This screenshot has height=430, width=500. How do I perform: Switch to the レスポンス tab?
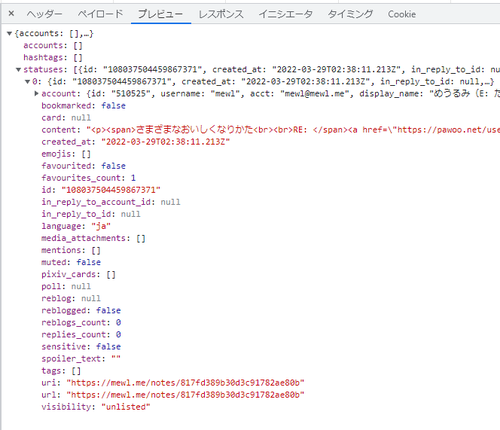click(221, 14)
